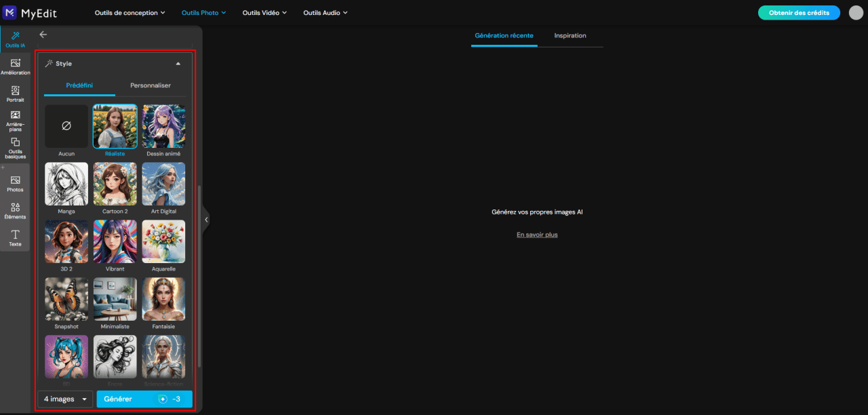The height and width of the screenshot is (415, 868).
Task: Switch to the Personnaliser tab
Action: 151,85
